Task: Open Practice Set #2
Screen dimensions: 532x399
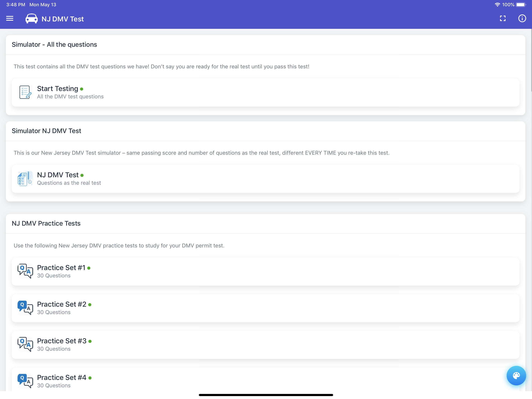Action: click(x=266, y=308)
